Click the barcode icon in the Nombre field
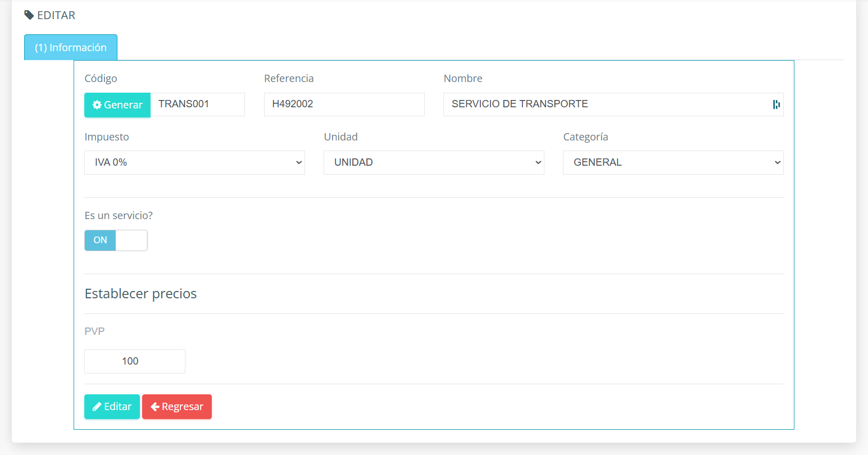Image resolution: width=868 pixels, height=455 pixels. click(776, 104)
